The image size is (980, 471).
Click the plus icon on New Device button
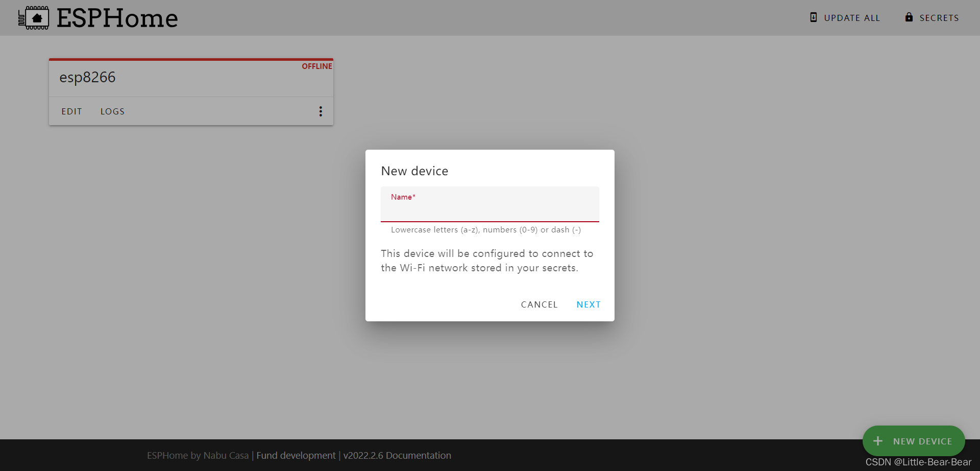tap(877, 441)
